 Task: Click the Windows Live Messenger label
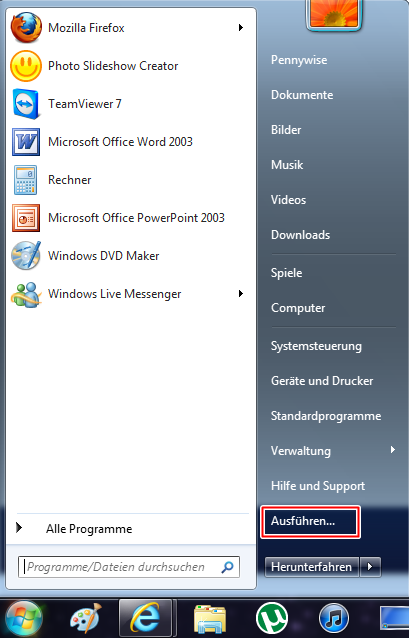tap(114, 294)
